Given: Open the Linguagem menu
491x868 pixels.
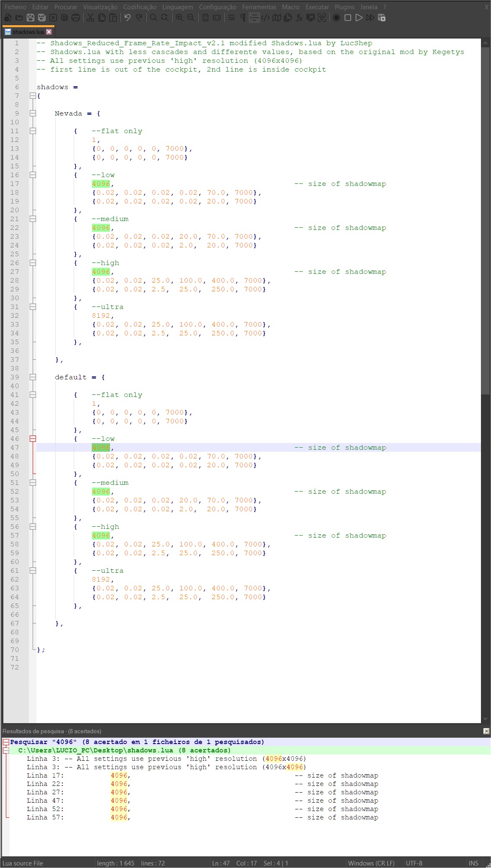Looking at the screenshot, I should [177, 7].
